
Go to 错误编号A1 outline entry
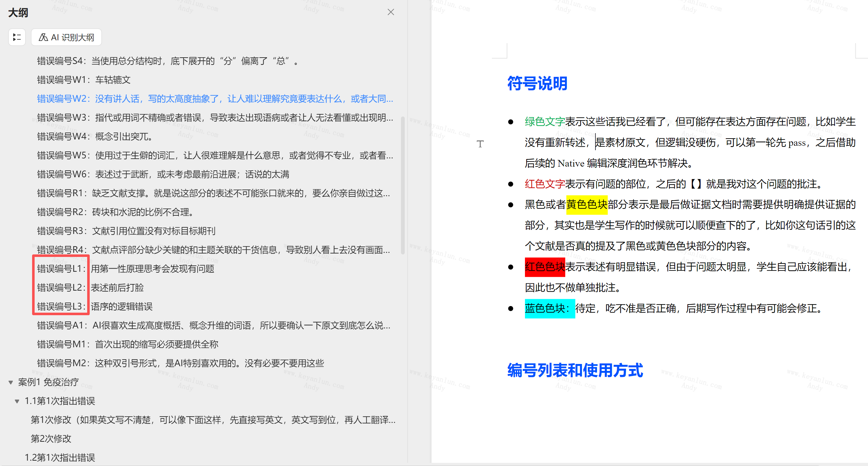pyautogui.click(x=214, y=325)
